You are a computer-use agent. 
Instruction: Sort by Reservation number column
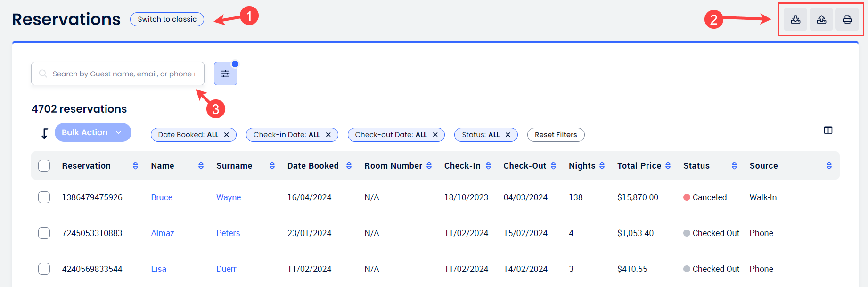(135, 165)
